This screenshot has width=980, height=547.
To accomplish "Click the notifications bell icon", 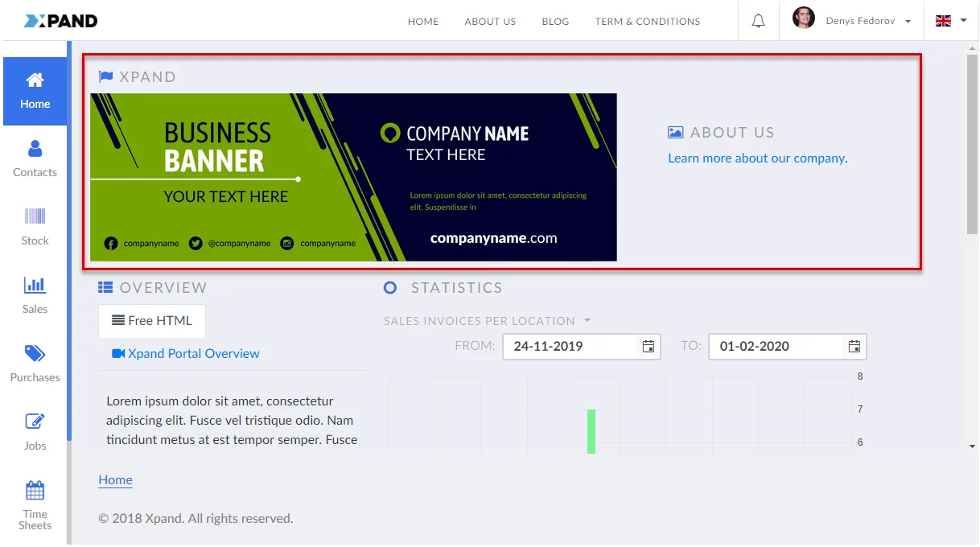I will point(758,21).
